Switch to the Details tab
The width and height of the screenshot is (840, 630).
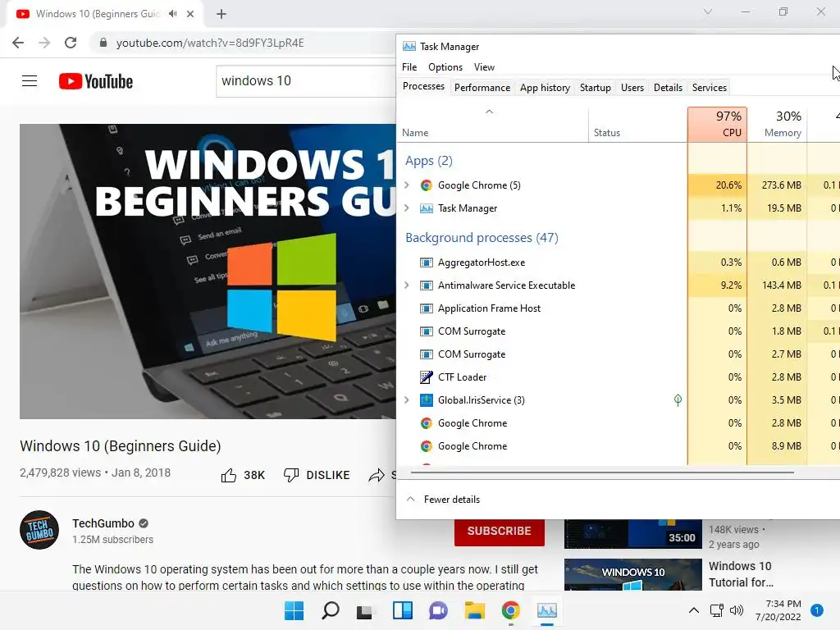[668, 87]
